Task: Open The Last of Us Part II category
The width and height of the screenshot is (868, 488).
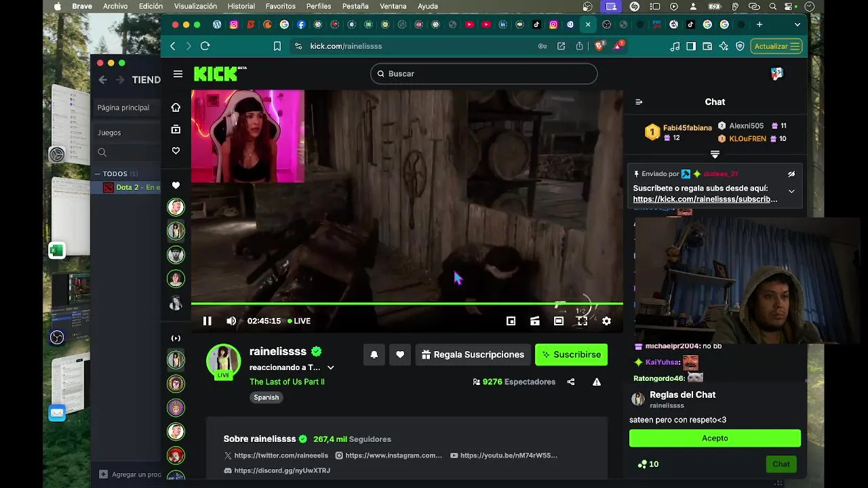Action: click(x=287, y=382)
